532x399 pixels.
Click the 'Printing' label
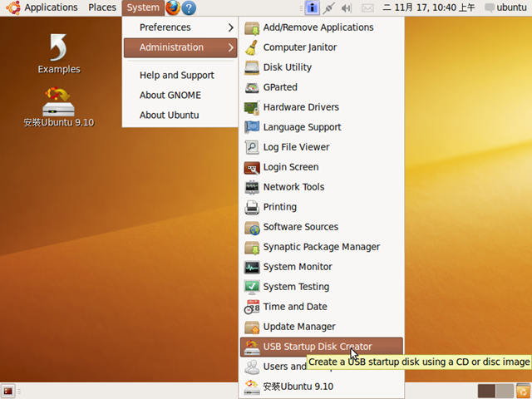click(280, 207)
